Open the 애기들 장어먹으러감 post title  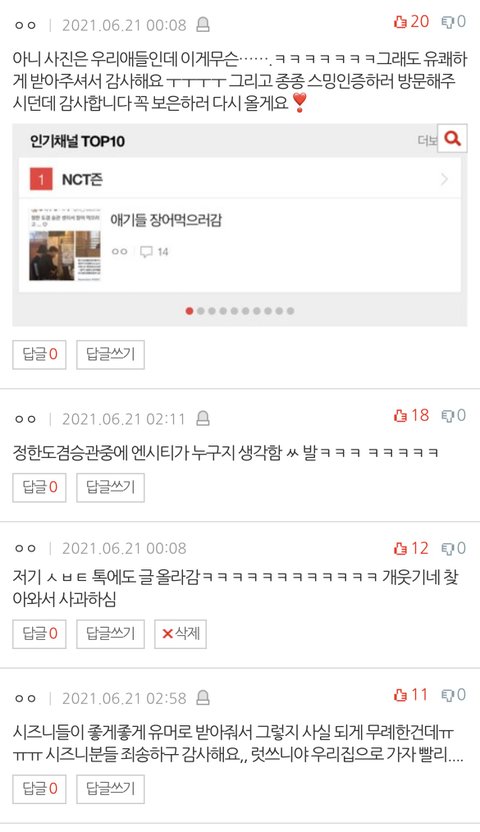click(166, 220)
